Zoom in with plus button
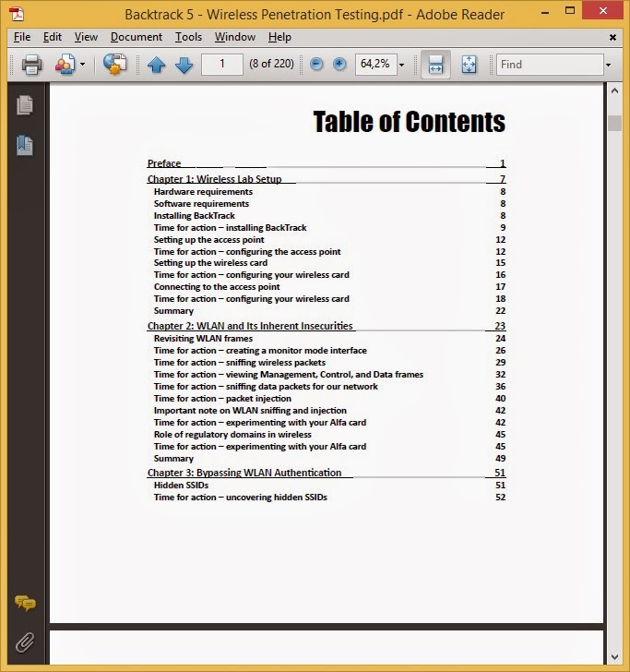Image resolution: width=630 pixels, height=672 pixels. click(x=339, y=65)
